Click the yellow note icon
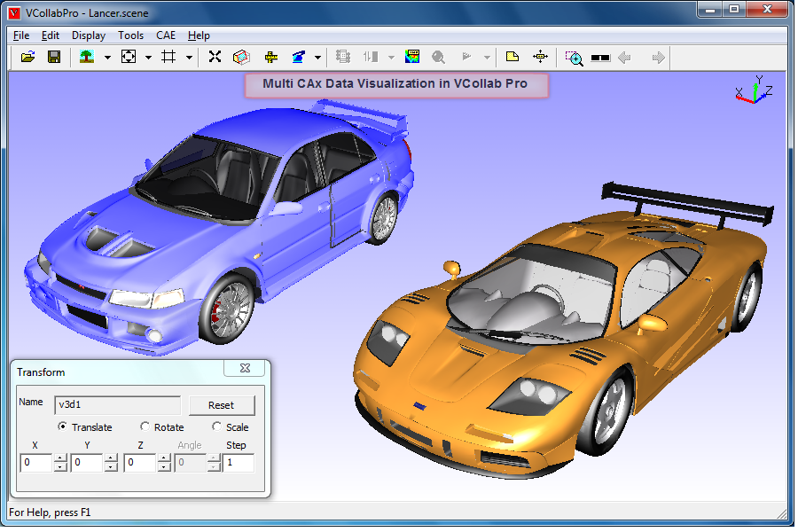This screenshot has height=532, width=798. [x=512, y=57]
